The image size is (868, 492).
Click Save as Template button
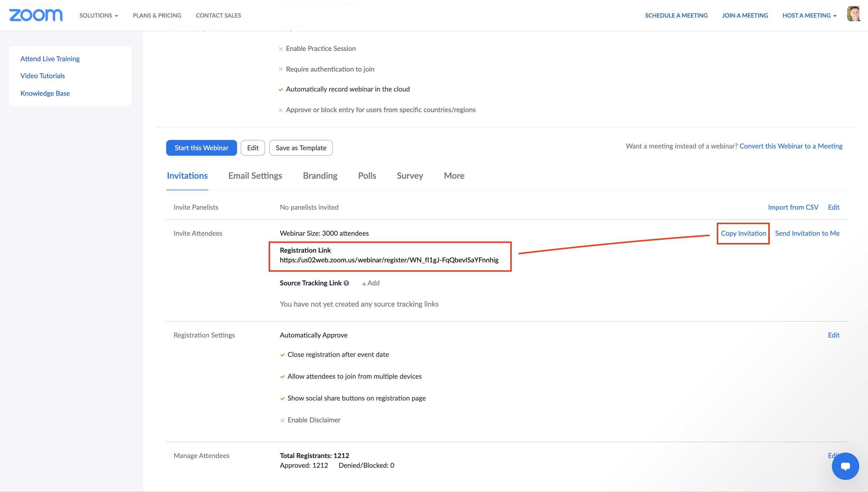pos(301,148)
